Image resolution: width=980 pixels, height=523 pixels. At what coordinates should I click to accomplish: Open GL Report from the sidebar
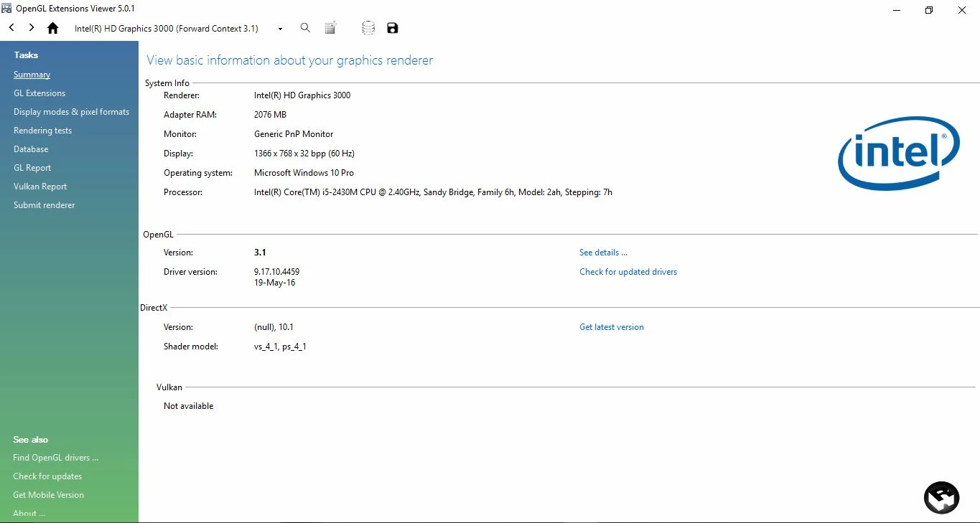click(32, 168)
